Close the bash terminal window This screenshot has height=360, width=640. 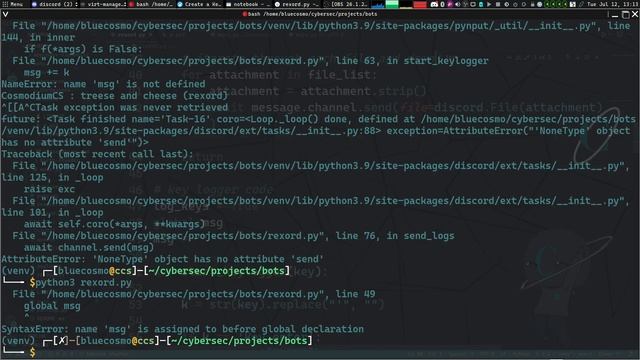[635, 14]
